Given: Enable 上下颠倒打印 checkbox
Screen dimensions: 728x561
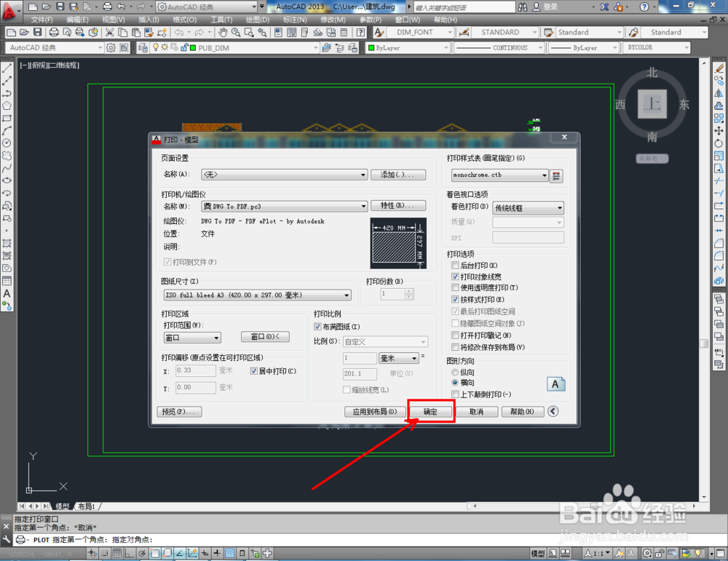Looking at the screenshot, I should click(455, 394).
